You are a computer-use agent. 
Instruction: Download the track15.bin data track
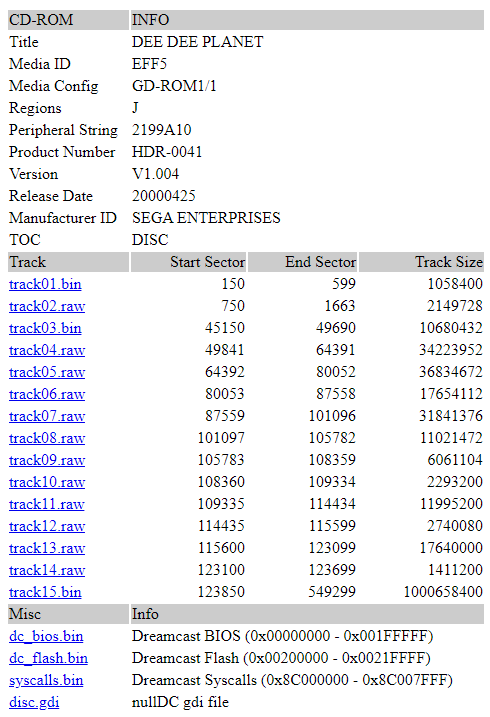[x=45, y=592]
